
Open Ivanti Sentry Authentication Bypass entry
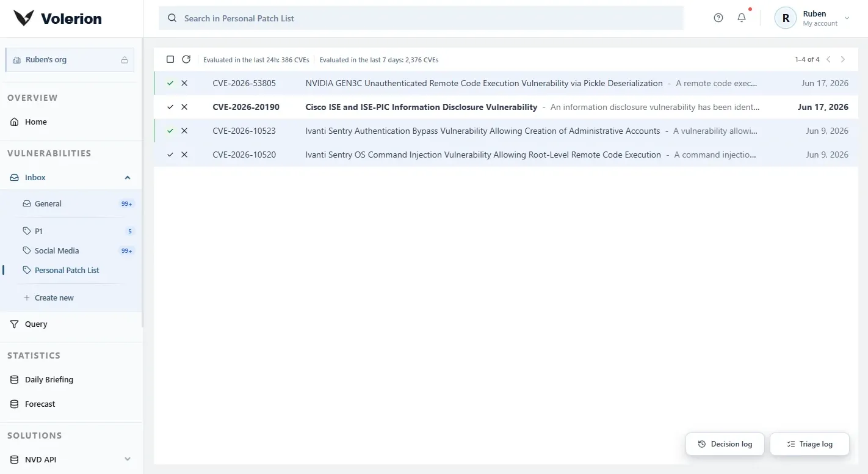point(506,131)
